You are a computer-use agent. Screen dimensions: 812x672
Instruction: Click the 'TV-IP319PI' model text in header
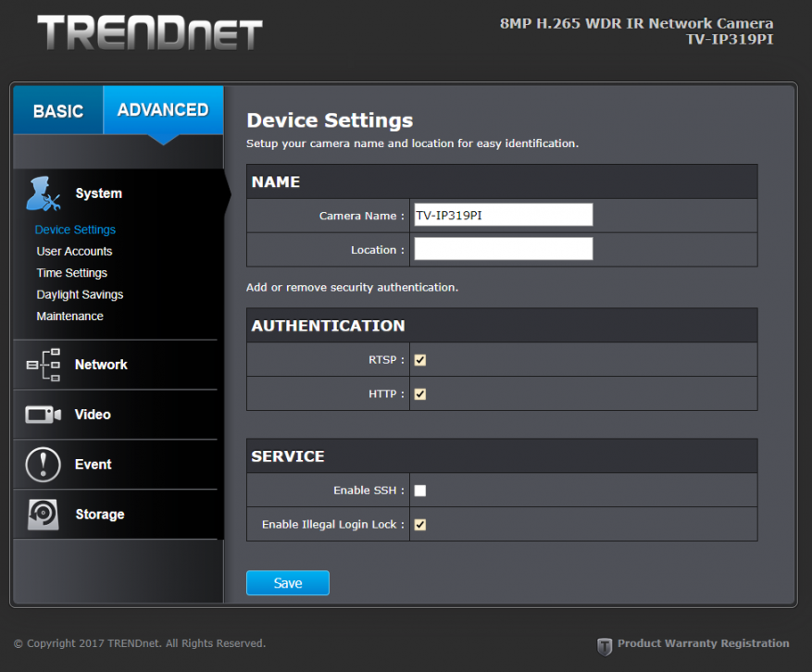tap(730, 40)
